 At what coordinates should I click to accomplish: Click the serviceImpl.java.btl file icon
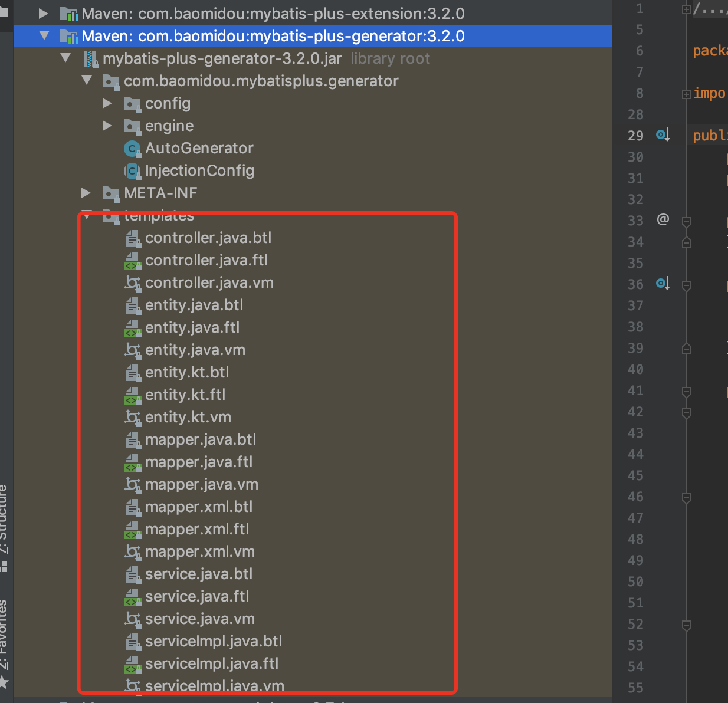coord(133,642)
